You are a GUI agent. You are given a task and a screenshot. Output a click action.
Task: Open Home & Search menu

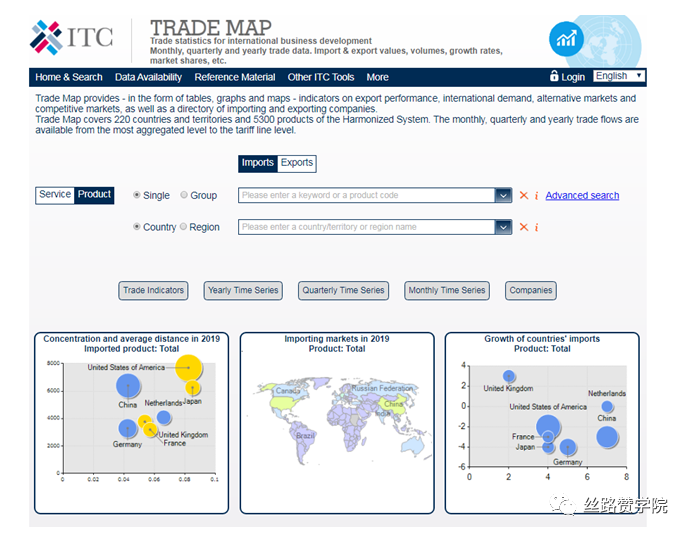click(69, 77)
